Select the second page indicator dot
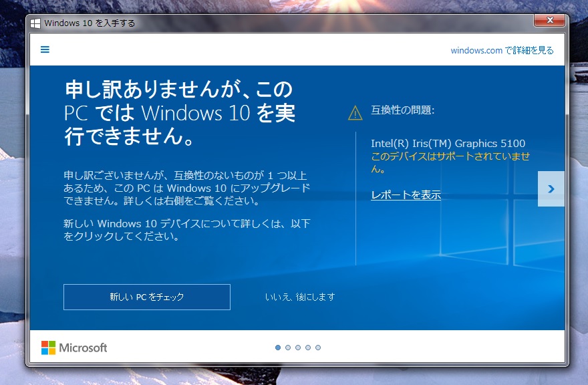588x385 pixels. (x=288, y=348)
